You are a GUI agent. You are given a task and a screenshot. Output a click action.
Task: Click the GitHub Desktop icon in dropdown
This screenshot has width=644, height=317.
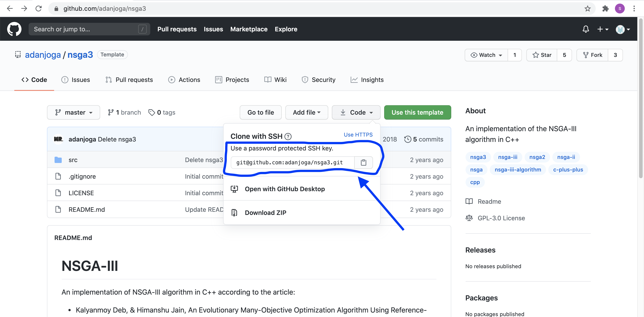[234, 189]
